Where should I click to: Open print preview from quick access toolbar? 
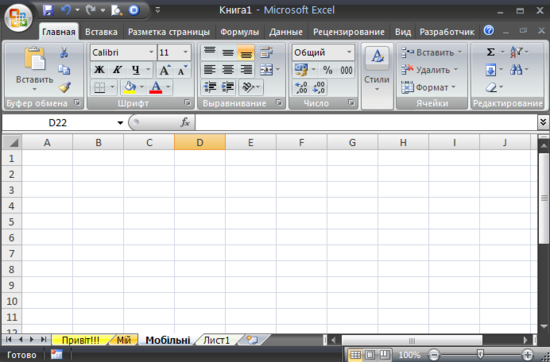116,11
